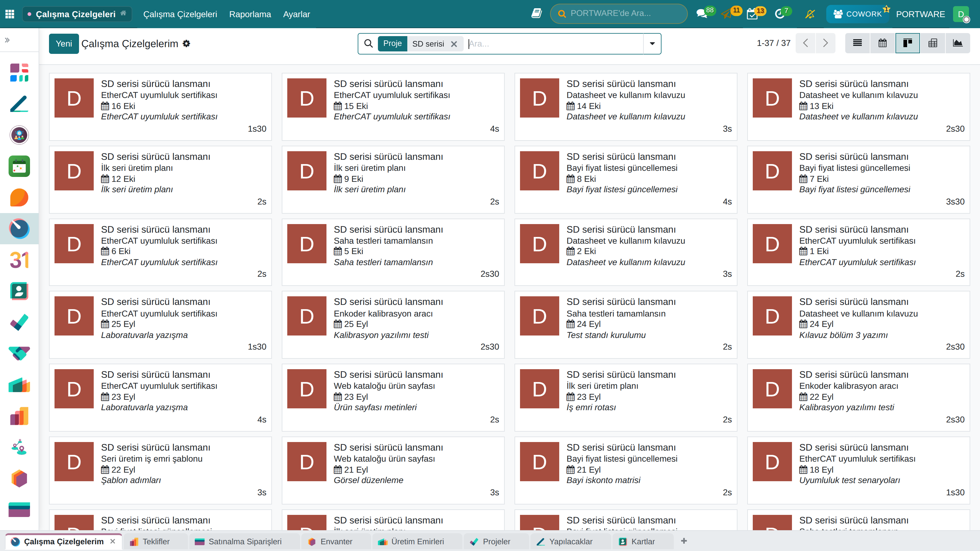Open the search options dropdown arrow
980x551 pixels.
tap(652, 44)
